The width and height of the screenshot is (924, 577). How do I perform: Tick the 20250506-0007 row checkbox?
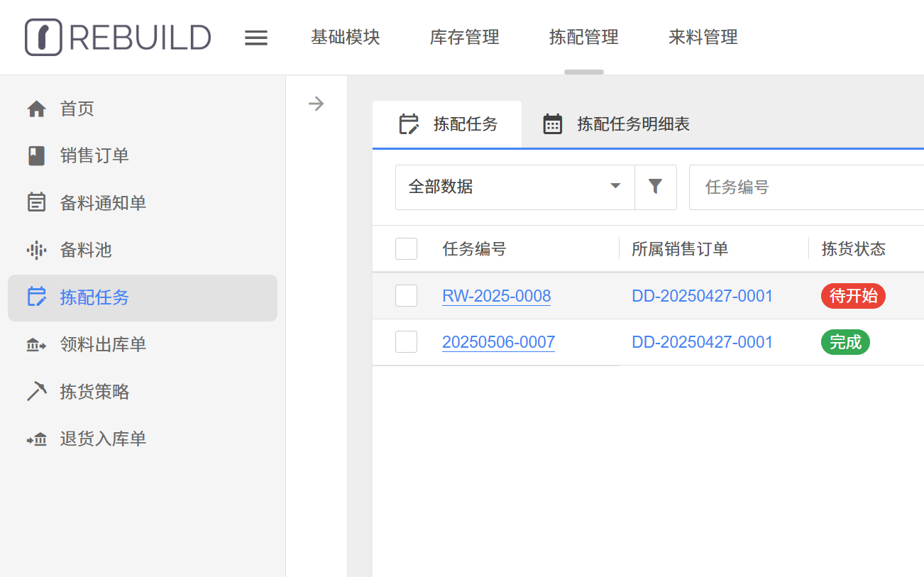(x=406, y=342)
